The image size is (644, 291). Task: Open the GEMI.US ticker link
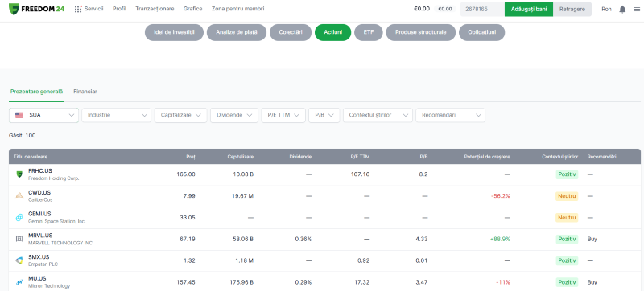(39, 214)
